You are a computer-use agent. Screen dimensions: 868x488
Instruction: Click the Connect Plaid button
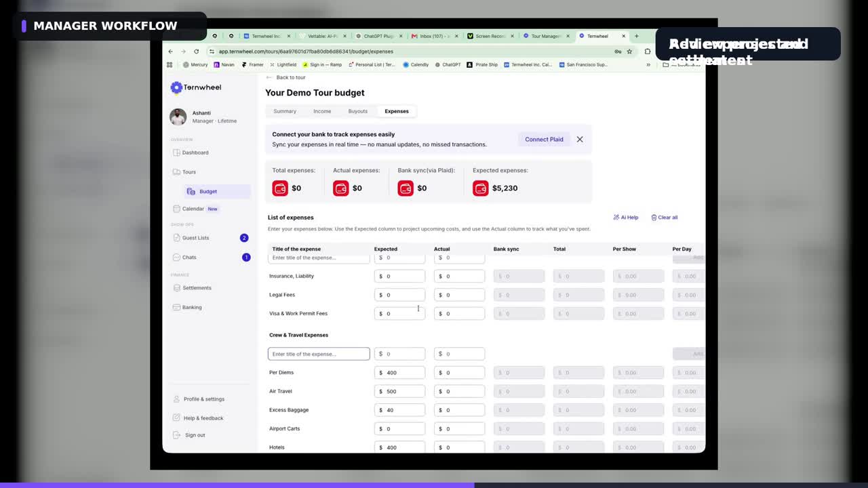pos(544,140)
